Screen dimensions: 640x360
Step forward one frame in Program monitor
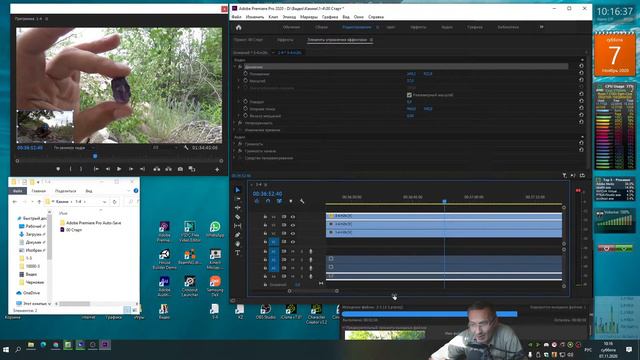(131, 169)
